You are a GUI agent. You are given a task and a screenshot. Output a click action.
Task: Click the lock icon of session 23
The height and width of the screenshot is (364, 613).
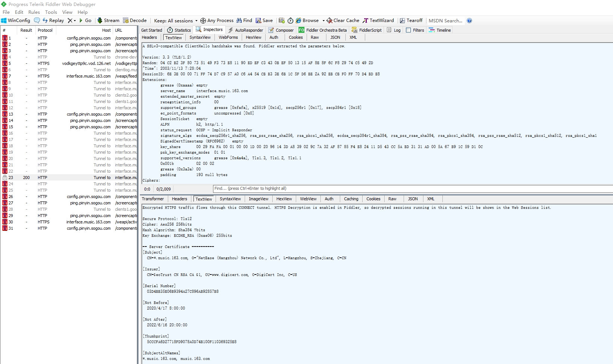tap(5, 178)
